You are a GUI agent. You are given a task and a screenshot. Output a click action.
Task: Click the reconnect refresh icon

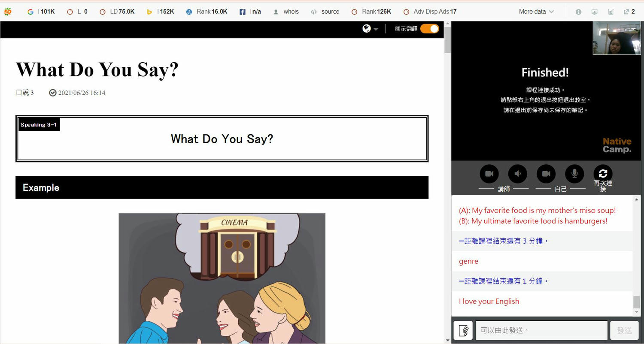click(x=603, y=173)
